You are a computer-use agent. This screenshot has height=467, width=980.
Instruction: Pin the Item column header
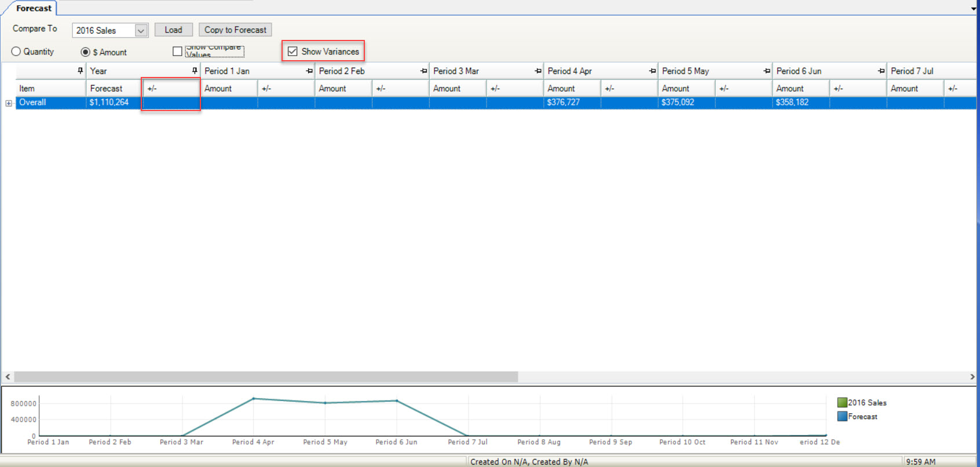point(80,71)
